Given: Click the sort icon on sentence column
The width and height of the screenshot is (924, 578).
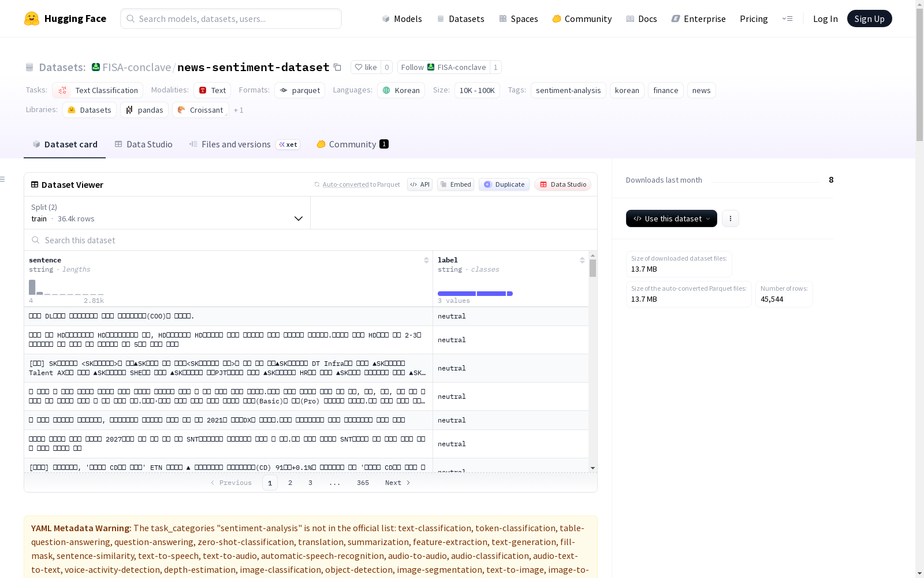Looking at the screenshot, I should (426, 260).
